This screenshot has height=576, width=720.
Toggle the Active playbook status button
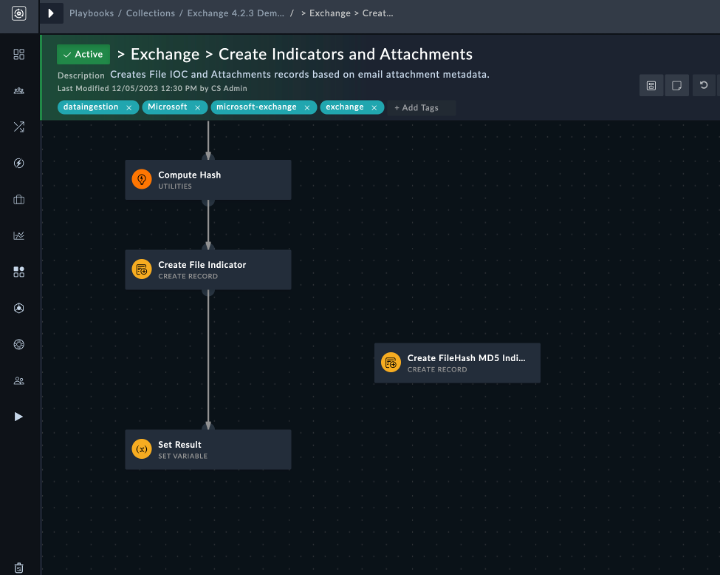point(83,55)
